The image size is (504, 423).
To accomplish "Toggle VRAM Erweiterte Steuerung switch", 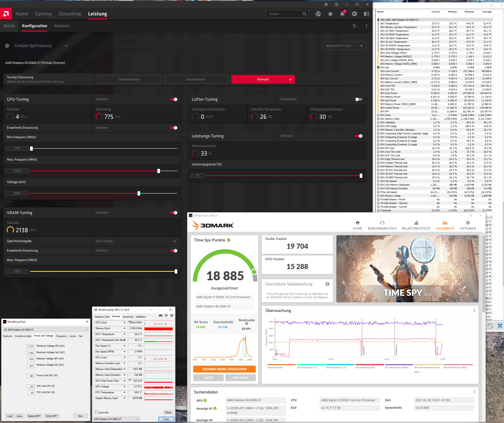I will click(x=174, y=251).
